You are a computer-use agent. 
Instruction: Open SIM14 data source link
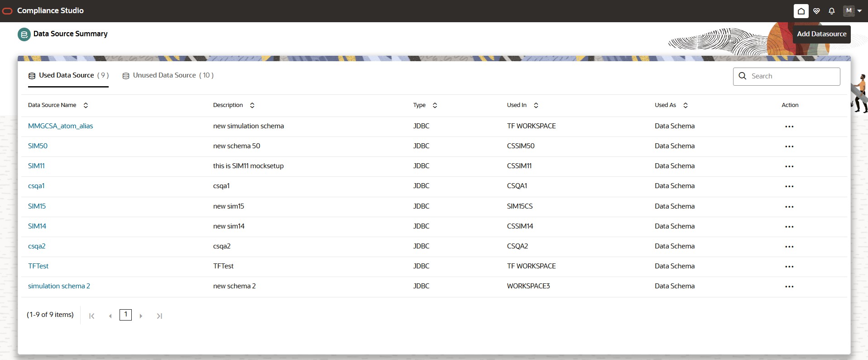point(37,226)
